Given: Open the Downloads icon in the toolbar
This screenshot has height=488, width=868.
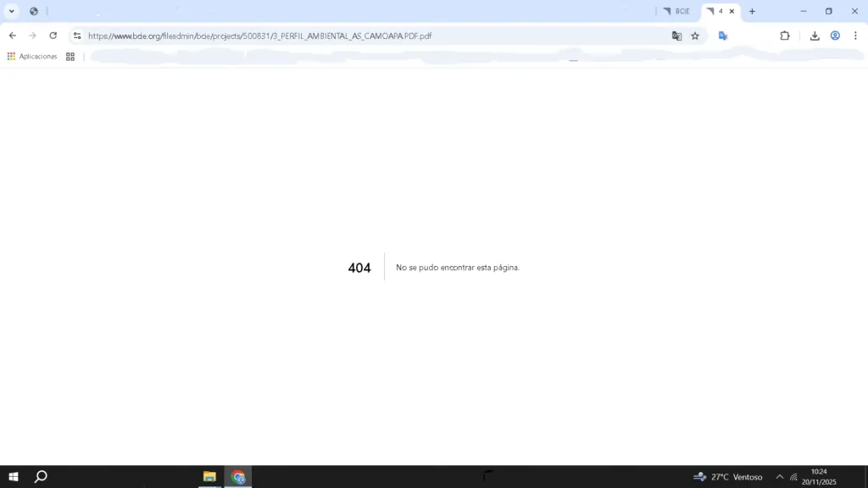Looking at the screenshot, I should [x=815, y=36].
